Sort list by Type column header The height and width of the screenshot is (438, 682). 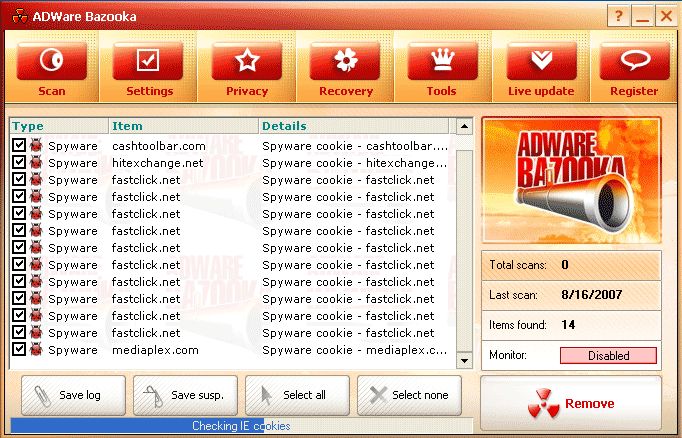[59, 126]
